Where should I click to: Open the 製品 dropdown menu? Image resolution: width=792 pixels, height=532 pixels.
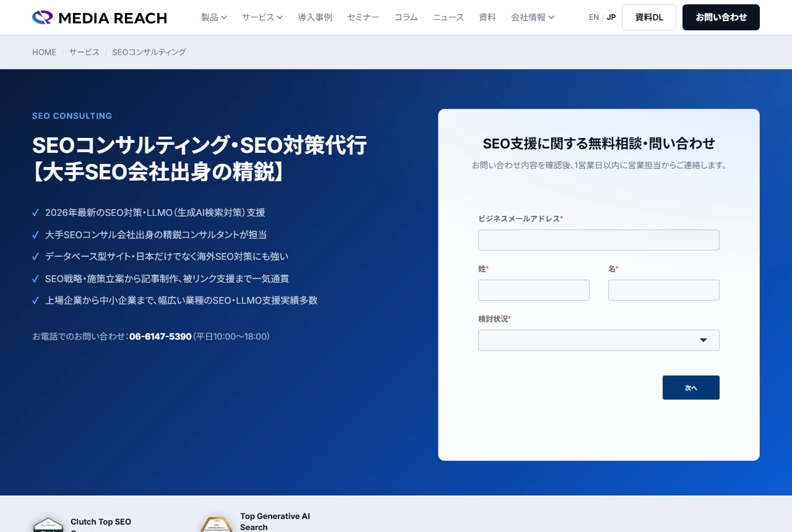[214, 17]
